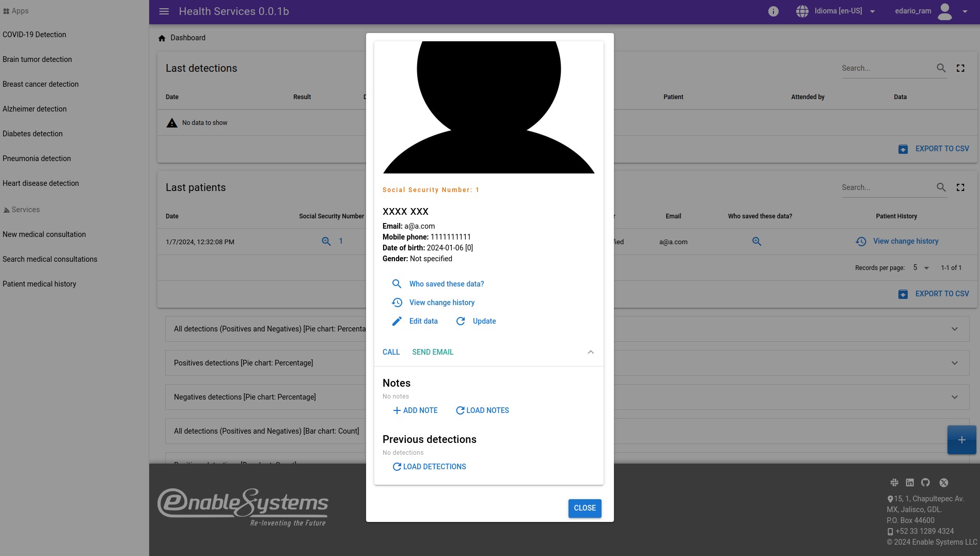Click the Update refresh icon
This screenshot has height=556, width=980.
coord(461,321)
